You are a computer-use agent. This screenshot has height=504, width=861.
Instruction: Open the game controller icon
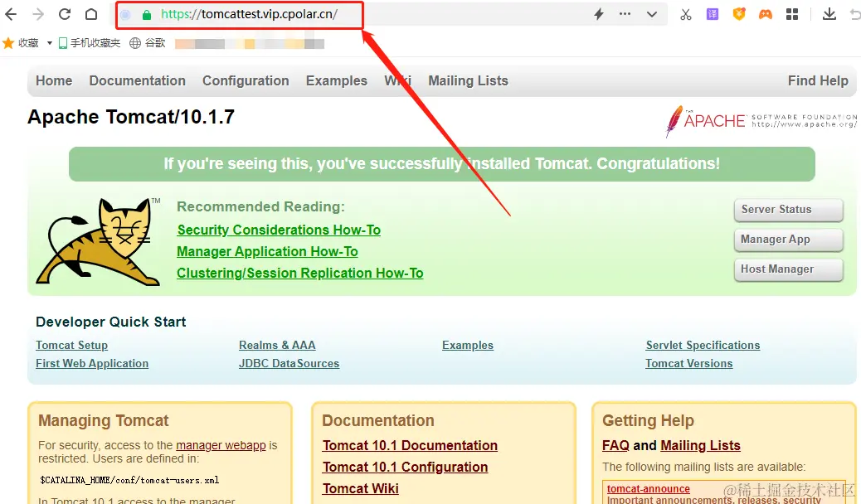[x=766, y=15]
